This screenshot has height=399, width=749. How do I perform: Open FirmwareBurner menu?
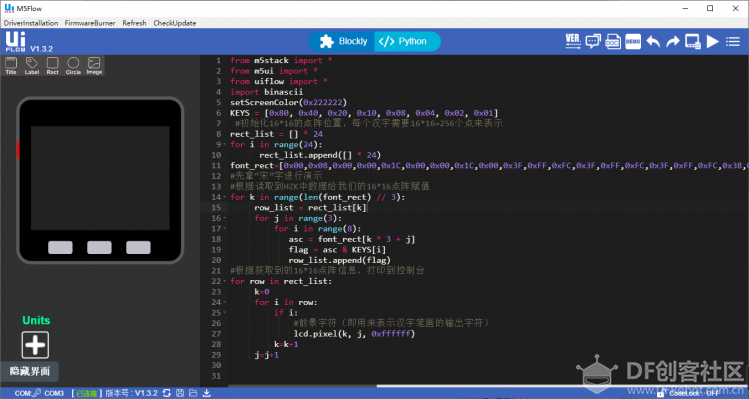coord(90,23)
